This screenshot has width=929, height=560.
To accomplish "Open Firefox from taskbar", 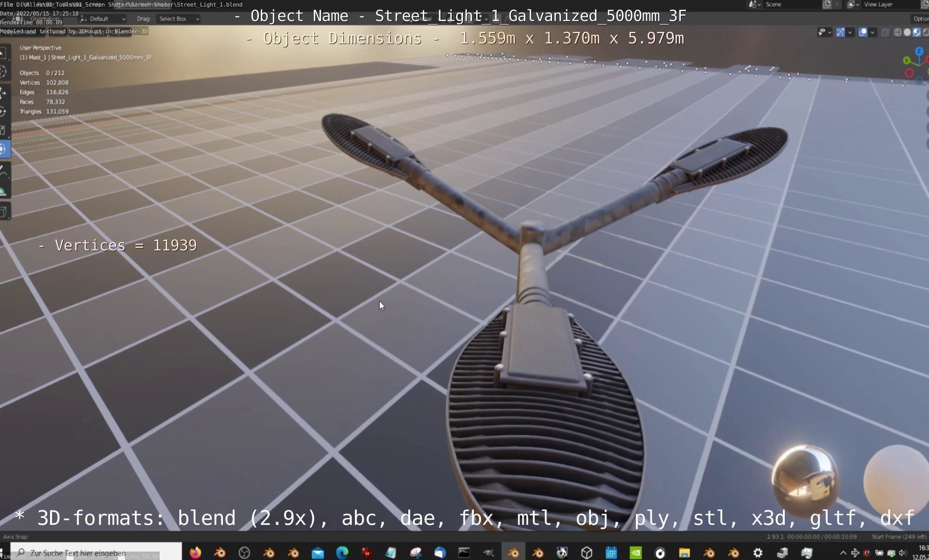I will pos(195,553).
